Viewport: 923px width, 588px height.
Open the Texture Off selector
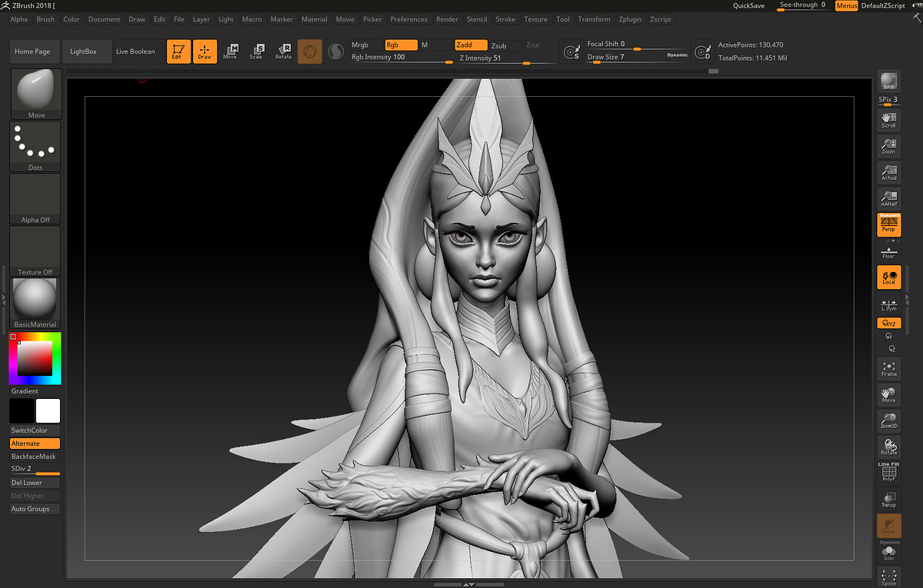point(35,251)
